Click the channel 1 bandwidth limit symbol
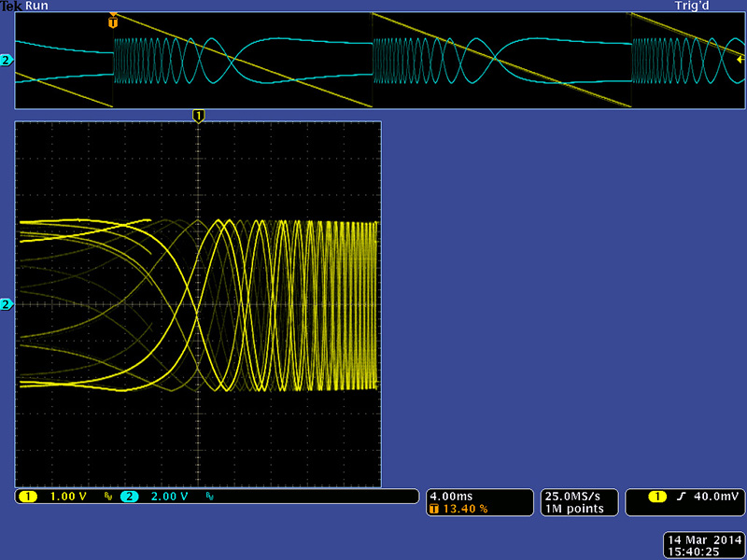747x560 pixels. click(x=107, y=497)
